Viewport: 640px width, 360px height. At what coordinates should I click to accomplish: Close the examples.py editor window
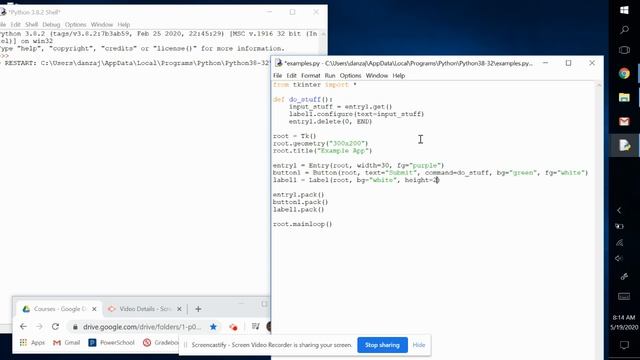pos(592,63)
